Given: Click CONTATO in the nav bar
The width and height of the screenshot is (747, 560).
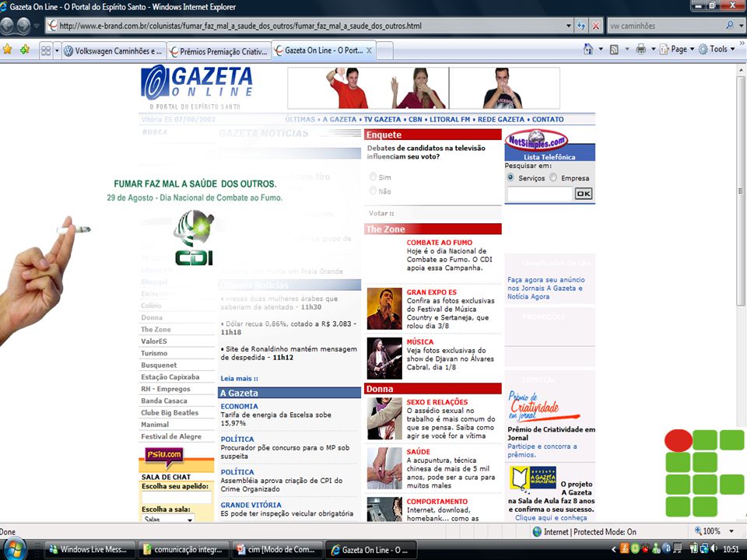Looking at the screenshot, I should [x=548, y=119].
